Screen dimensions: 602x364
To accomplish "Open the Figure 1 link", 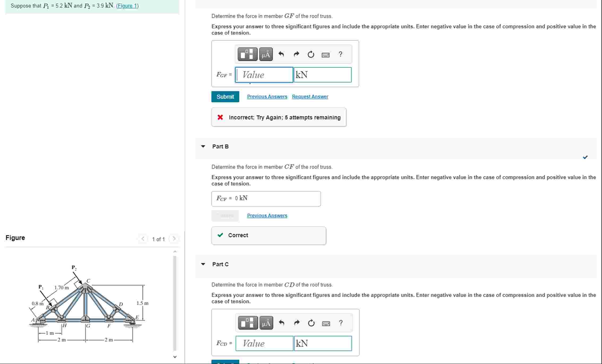I will click(x=127, y=6).
